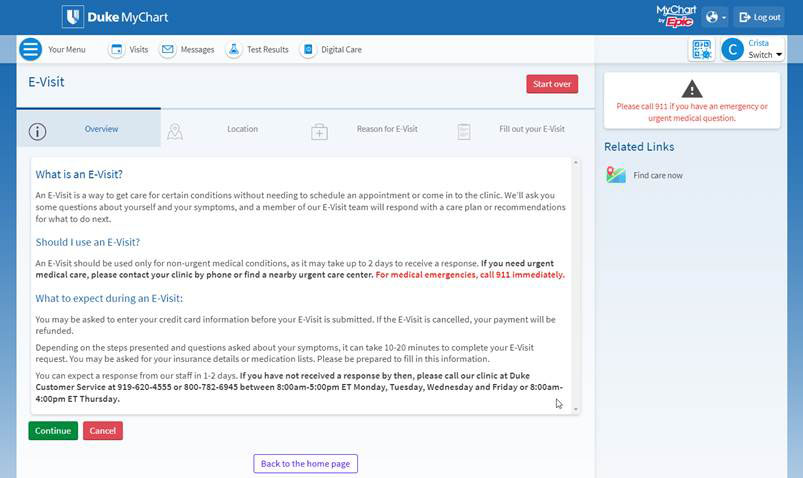Open Messages envelope icon

click(x=168, y=49)
